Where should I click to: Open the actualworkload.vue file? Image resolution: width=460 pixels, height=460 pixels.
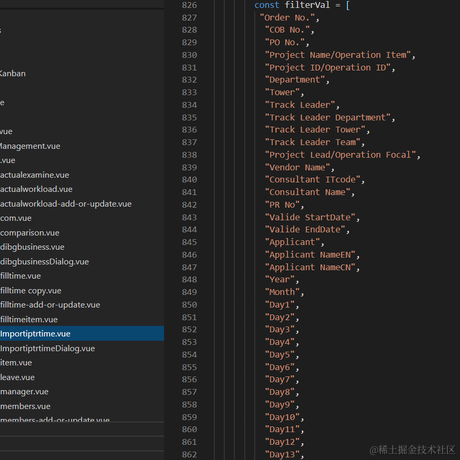[36, 189]
